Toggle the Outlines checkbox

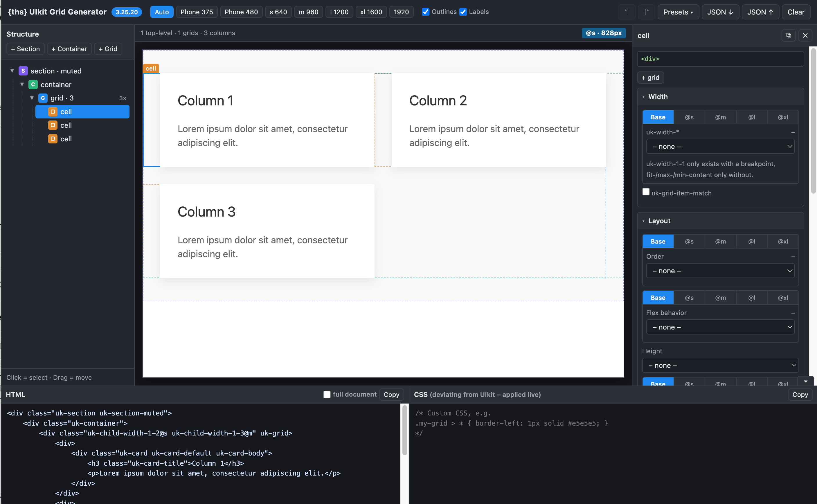coord(425,12)
